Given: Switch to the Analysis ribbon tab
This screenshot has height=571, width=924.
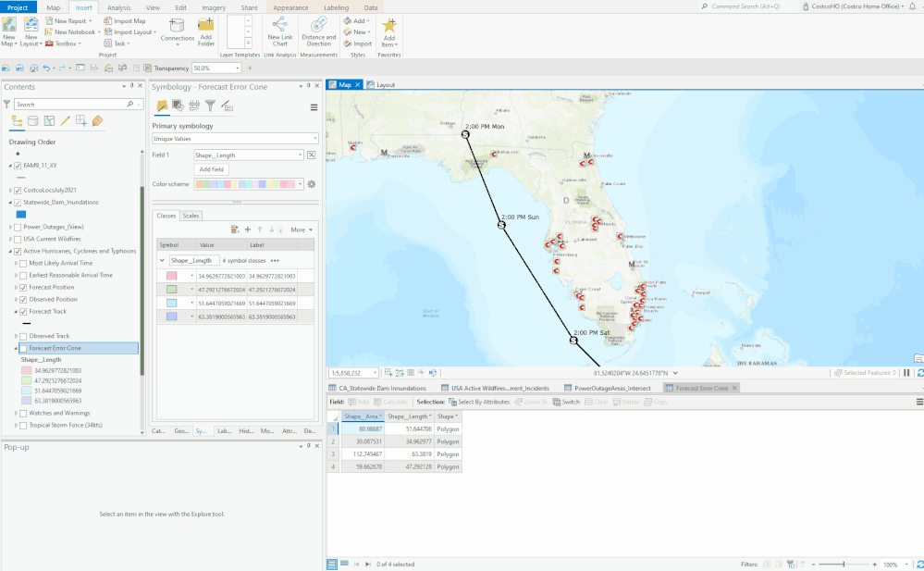Looking at the screenshot, I should coord(118,6).
